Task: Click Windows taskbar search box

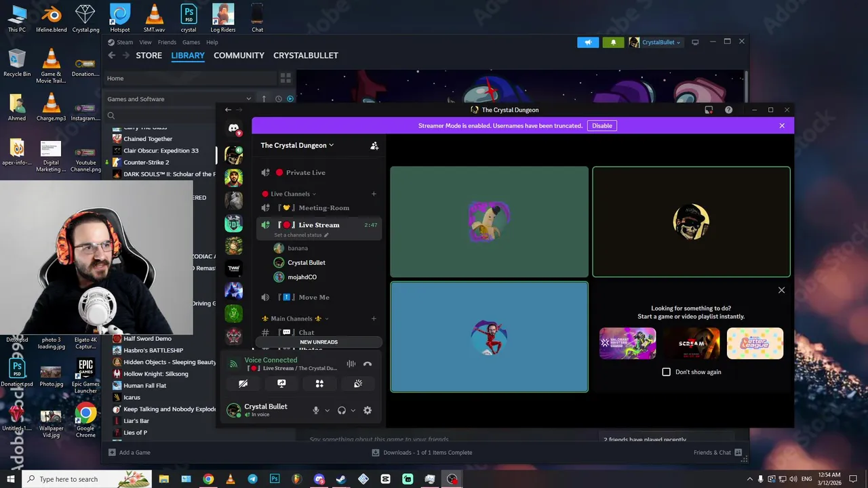Action: [x=87, y=479]
